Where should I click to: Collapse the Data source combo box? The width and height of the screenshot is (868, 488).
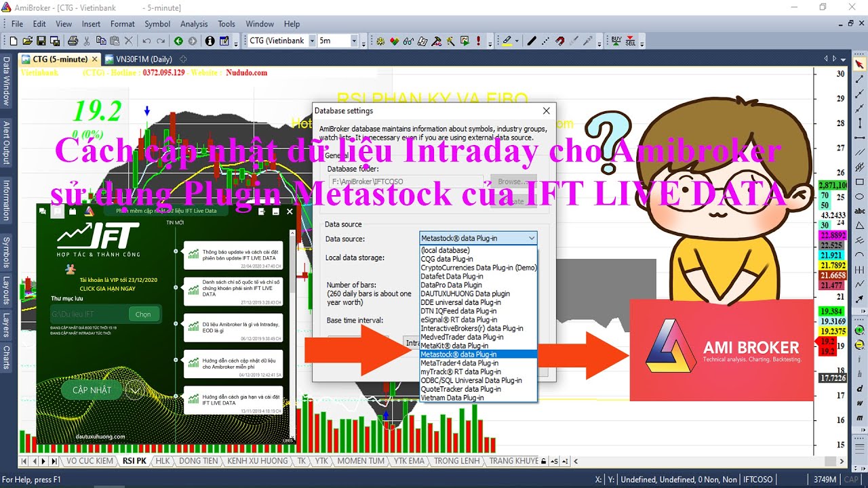coord(532,238)
